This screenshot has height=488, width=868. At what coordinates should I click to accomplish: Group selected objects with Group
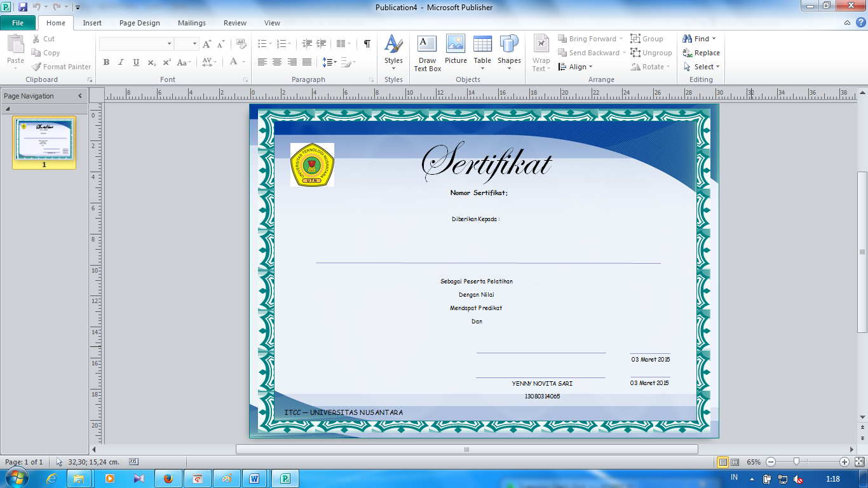pos(648,38)
